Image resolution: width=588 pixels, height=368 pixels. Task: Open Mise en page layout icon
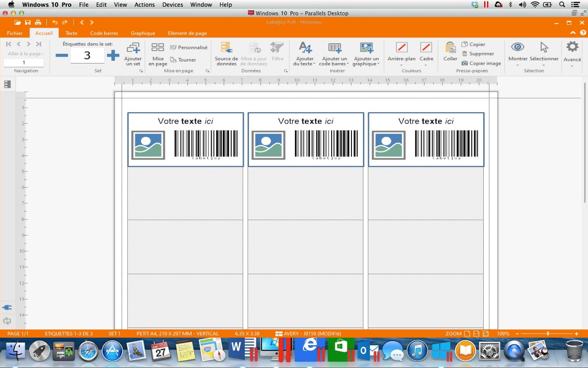pyautogui.click(x=158, y=54)
